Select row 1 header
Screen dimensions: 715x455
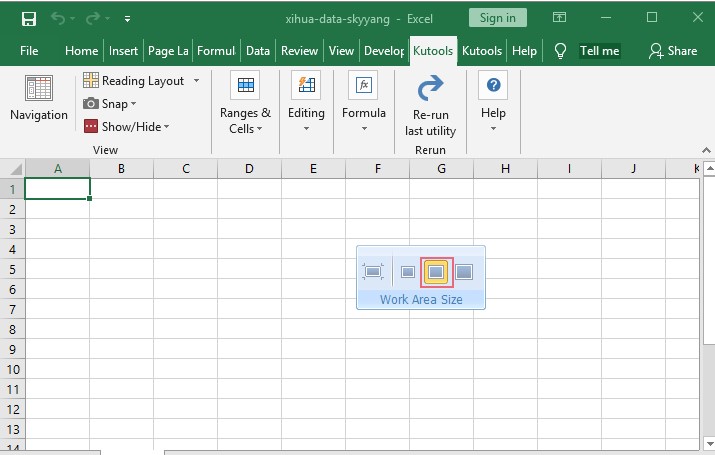click(13, 189)
